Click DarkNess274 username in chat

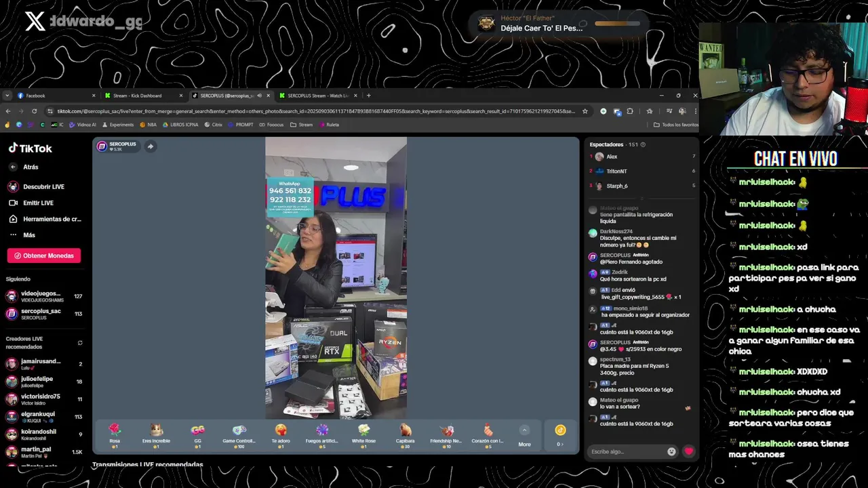tap(616, 232)
